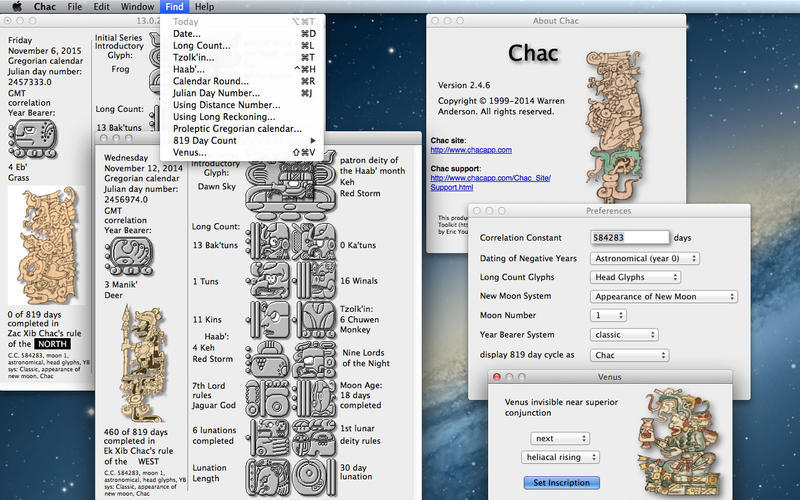
Task: Select the About Chac window title bar
Action: point(556,21)
